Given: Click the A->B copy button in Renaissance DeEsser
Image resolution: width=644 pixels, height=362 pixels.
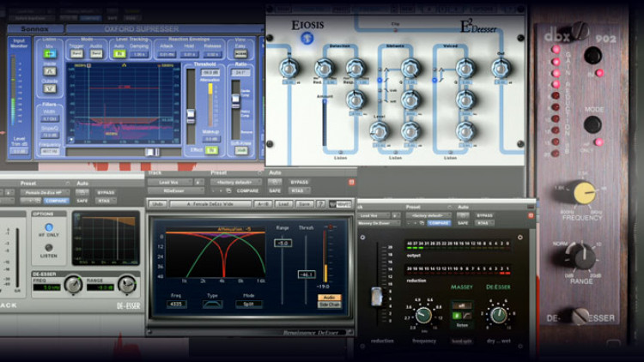Looking at the screenshot, I should tap(263, 204).
